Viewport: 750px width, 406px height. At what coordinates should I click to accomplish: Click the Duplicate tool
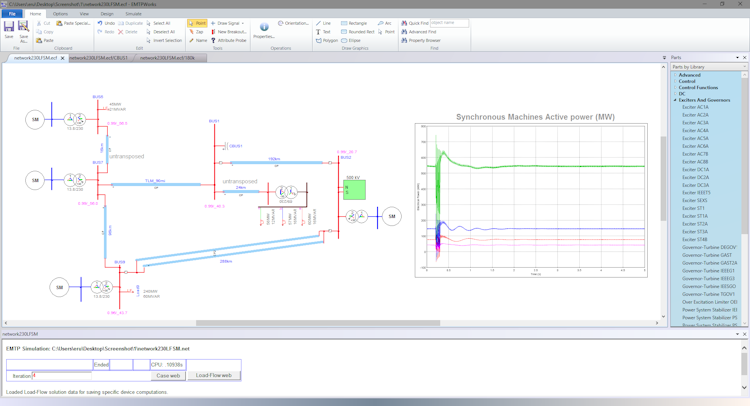(x=131, y=23)
